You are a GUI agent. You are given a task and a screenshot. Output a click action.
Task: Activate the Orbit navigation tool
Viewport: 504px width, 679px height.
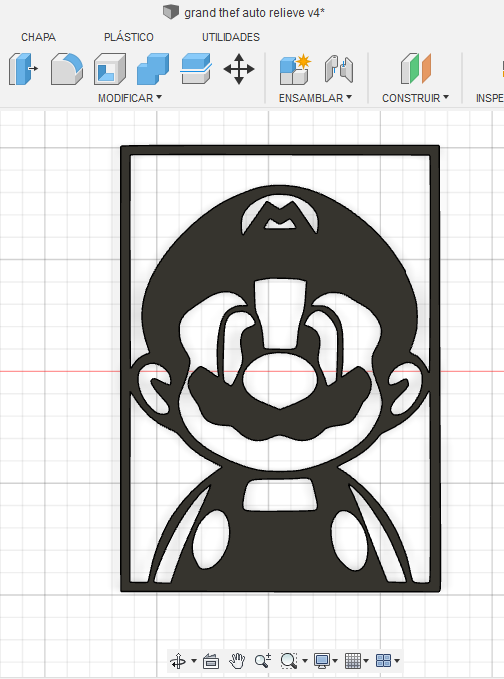point(178,661)
